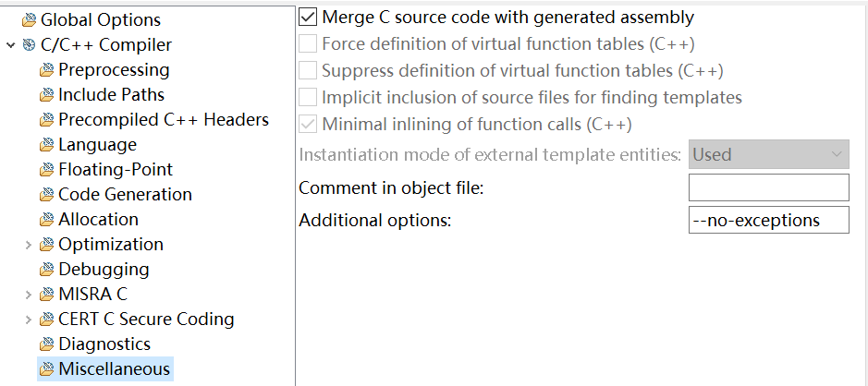The image size is (868, 386).
Task: Click Additional options field containing --no-exceptions
Action: click(x=768, y=221)
